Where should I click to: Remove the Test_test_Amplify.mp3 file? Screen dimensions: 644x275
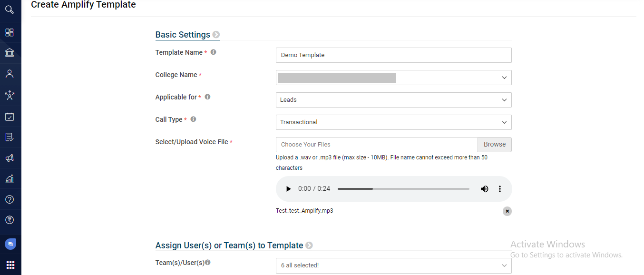tap(507, 211)
